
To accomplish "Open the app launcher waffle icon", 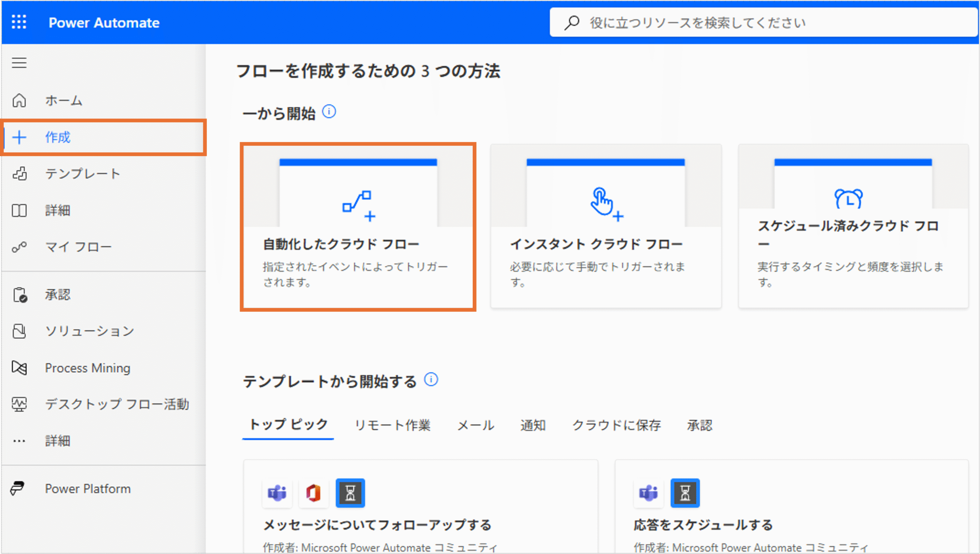I will tap(19, 22).
